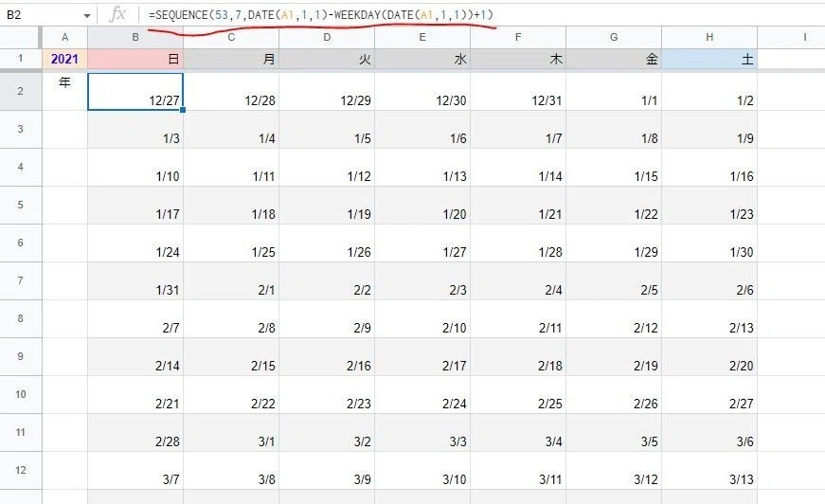Select the cell showing 3/7
Image resolution: width=825 pixels, height=504 pixels.
click(x=135, y=470)
